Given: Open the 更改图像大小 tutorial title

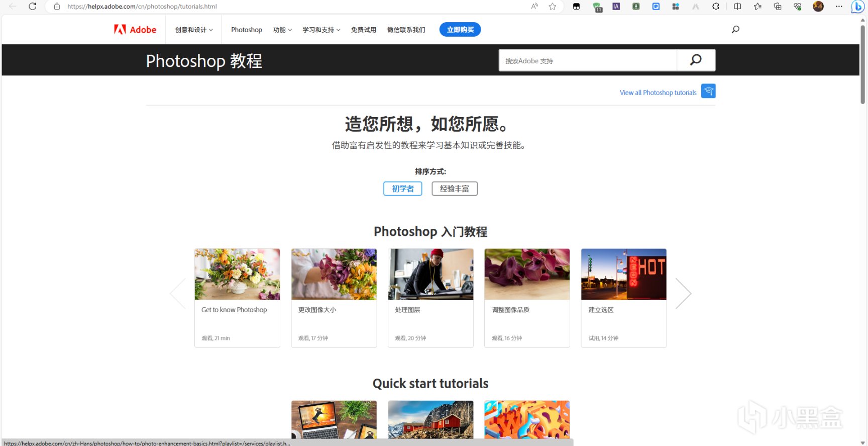Looking at the screenshot, I should 317,310.
